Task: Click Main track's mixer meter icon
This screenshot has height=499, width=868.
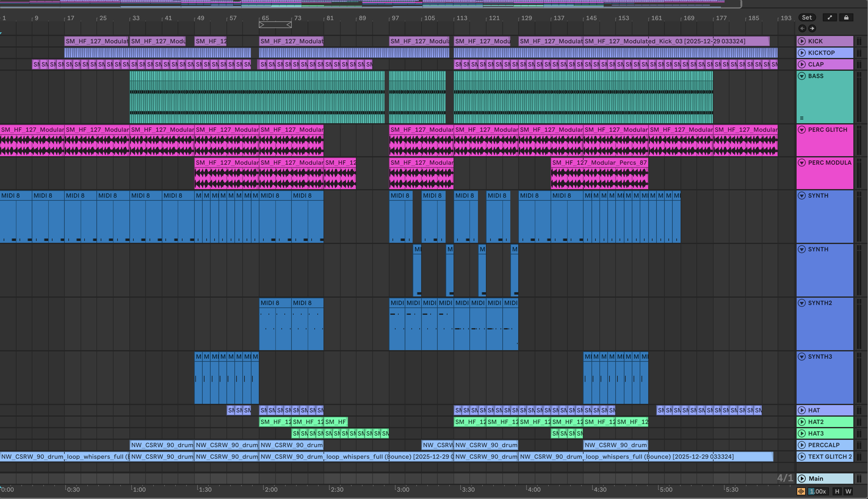Action: tap(859, 479)
